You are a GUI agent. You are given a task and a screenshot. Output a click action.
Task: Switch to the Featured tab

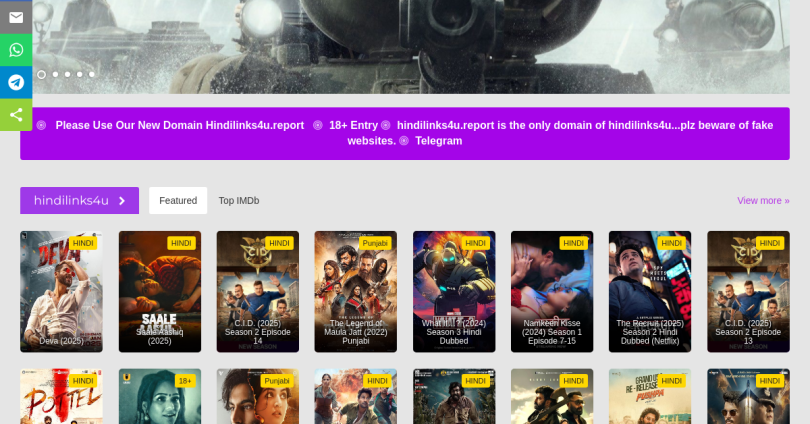(x=178, y=200)
